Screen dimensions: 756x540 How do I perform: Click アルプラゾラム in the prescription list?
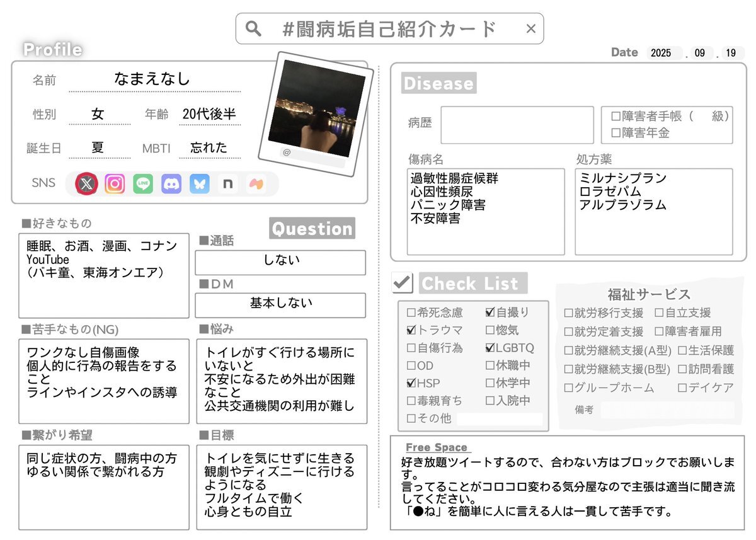coord(623,205)
